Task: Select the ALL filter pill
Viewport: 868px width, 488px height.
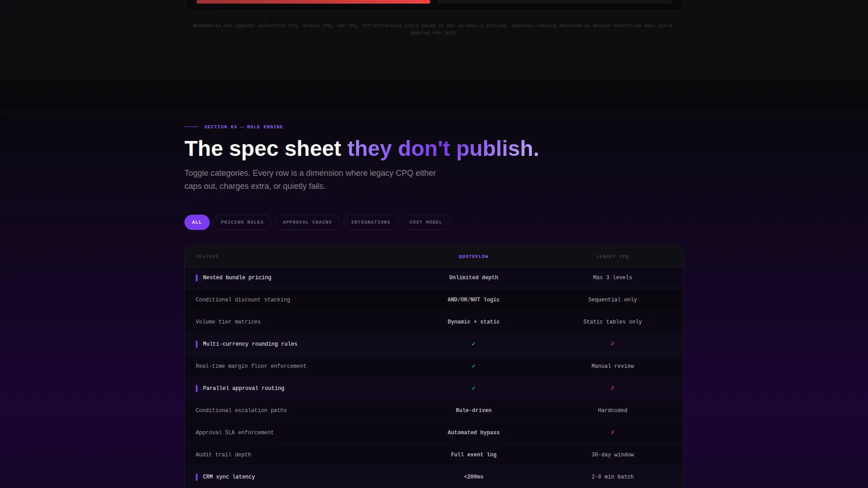Action: [x=197, y=222]
